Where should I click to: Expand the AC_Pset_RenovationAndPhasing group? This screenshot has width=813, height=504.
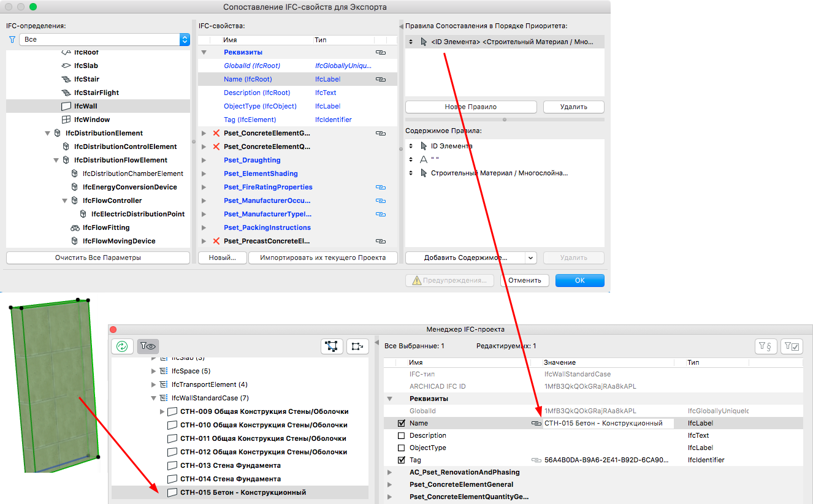pos(389,472)
